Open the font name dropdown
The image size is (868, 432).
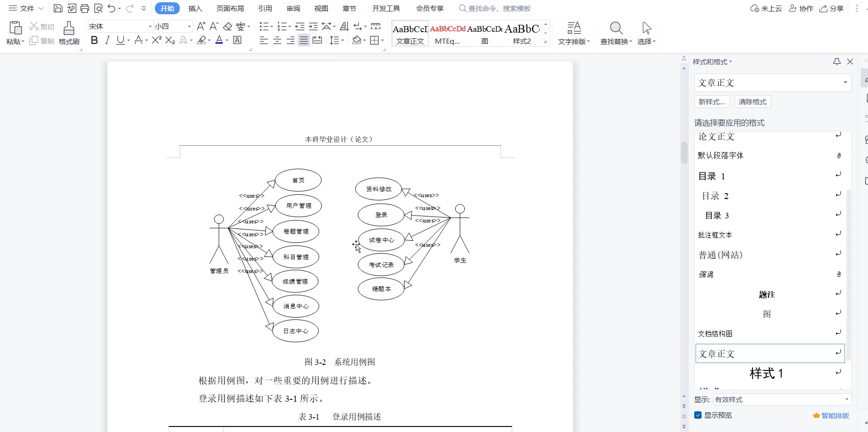150,27
